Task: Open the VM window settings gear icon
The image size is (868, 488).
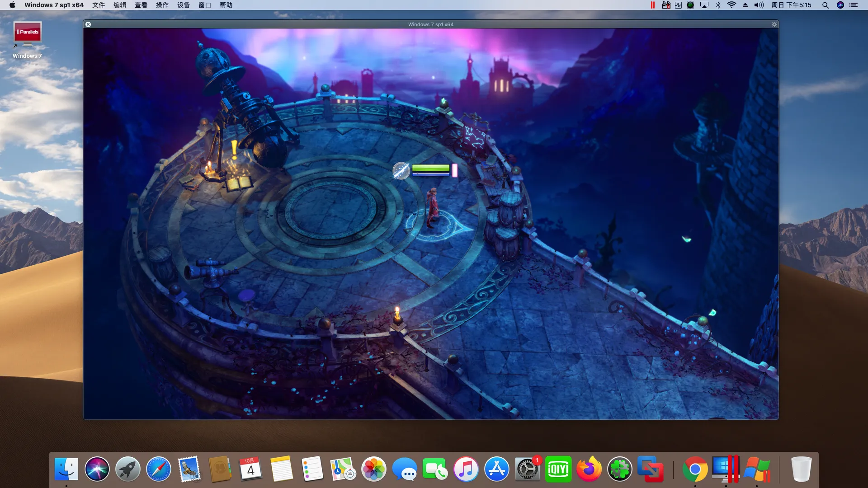Action: pyautogui.click(x=774, y=24)
